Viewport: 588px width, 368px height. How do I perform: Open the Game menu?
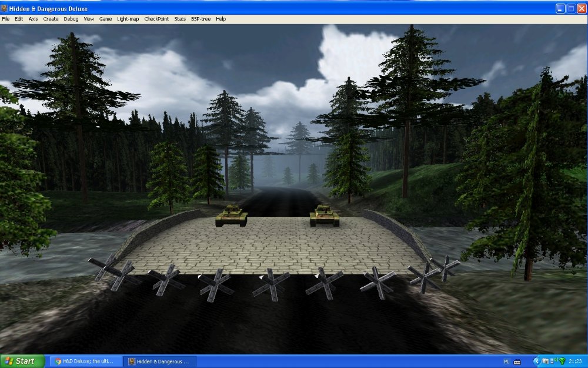[x=105, y=19]
